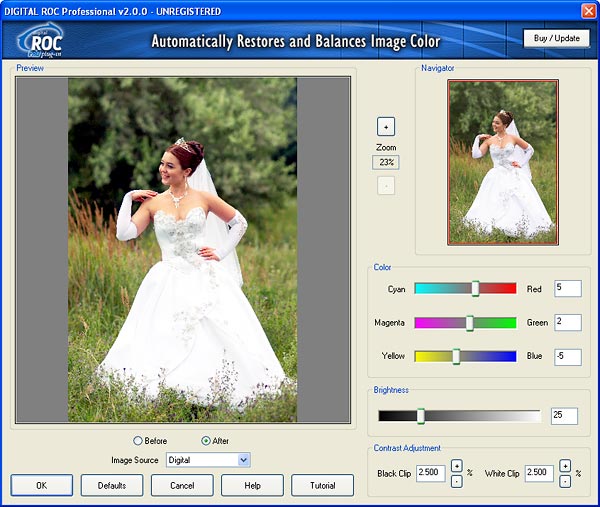
Task: Decrease White Clip with minus stepper
Action: (565, 481)
